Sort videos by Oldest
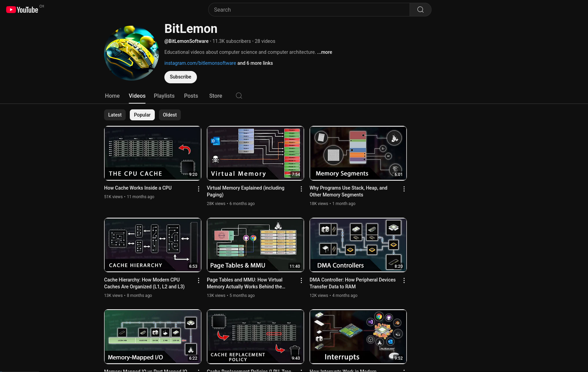Viewport: 588px width, 372px height. (x=170, y=115)
